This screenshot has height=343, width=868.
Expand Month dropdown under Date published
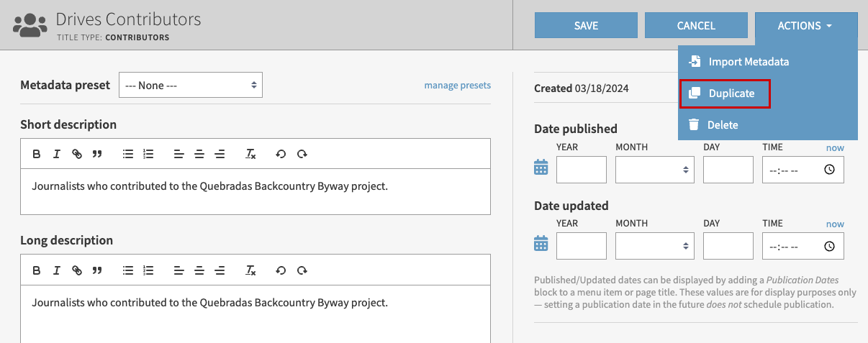(x=655, y=170)
